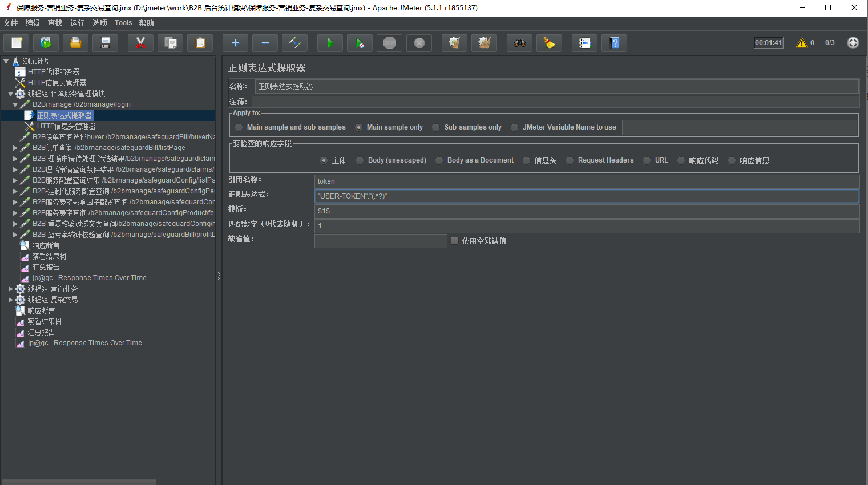The width and height of the screenshot is (868, 485).
Task: Open Help with the question mark icon
Action: [x=614, y=43]
